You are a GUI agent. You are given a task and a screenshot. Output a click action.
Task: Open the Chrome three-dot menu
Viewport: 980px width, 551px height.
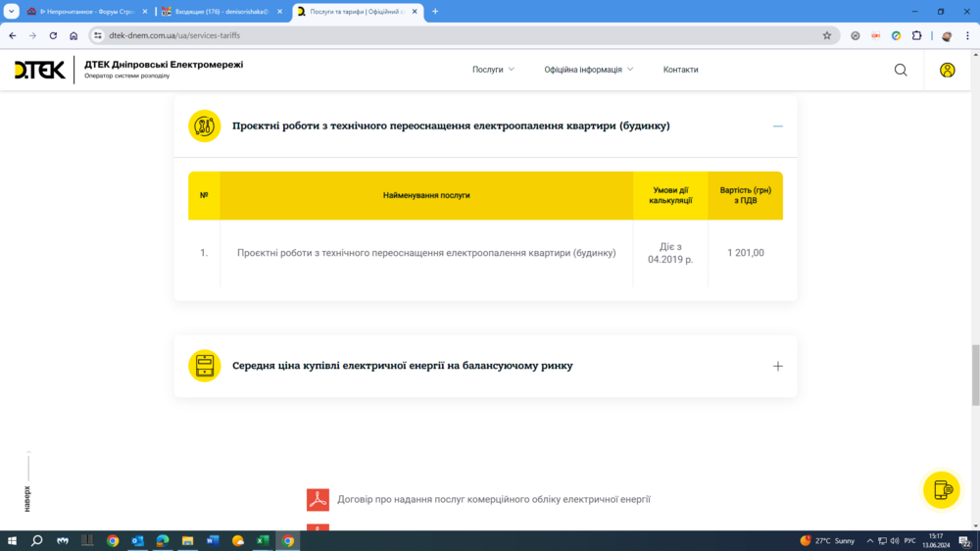coord(967,35)
